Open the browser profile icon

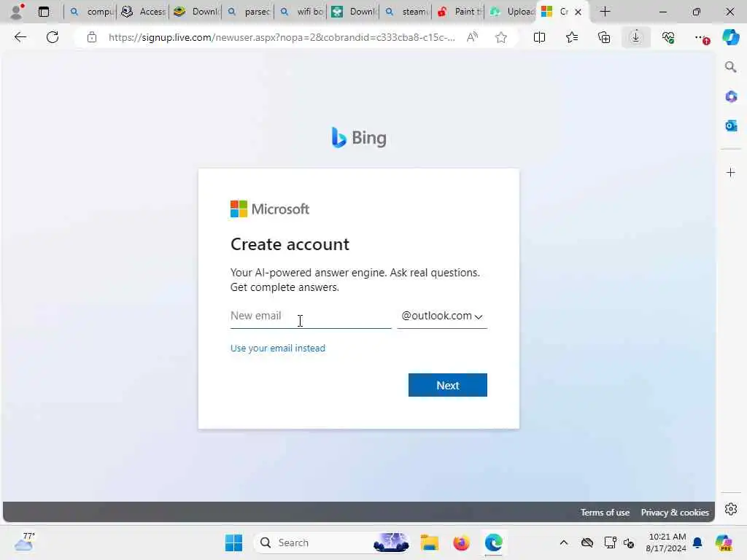pos(17,12)
